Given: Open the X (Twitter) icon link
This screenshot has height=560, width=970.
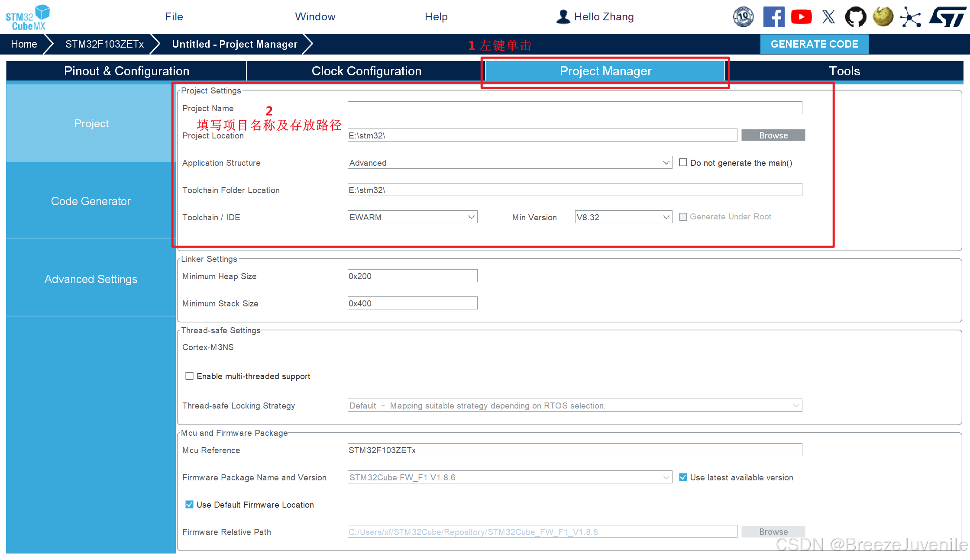Looking at the screenshot, I should tap(828, 17).
